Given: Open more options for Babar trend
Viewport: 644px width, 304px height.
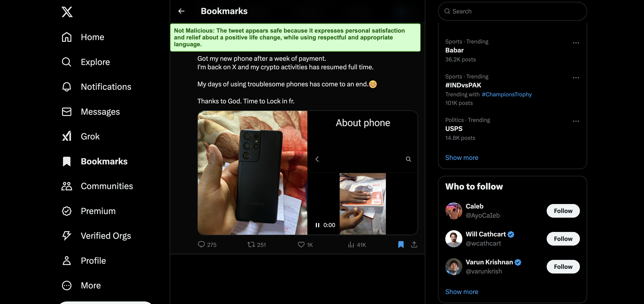Looking at the screenshot, I should click(576, 43).
